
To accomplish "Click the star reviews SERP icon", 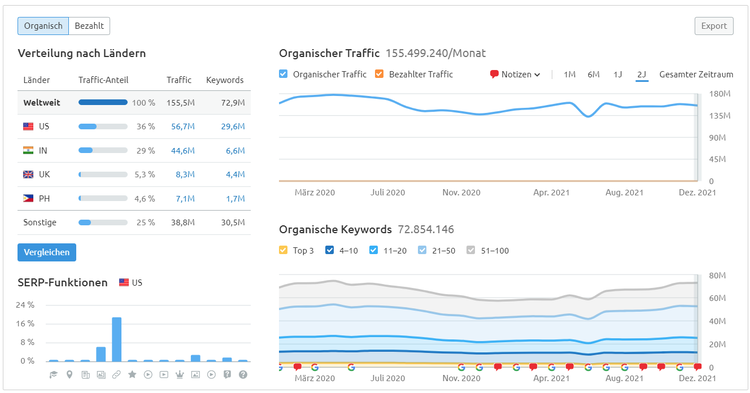I will pos(132,374).
